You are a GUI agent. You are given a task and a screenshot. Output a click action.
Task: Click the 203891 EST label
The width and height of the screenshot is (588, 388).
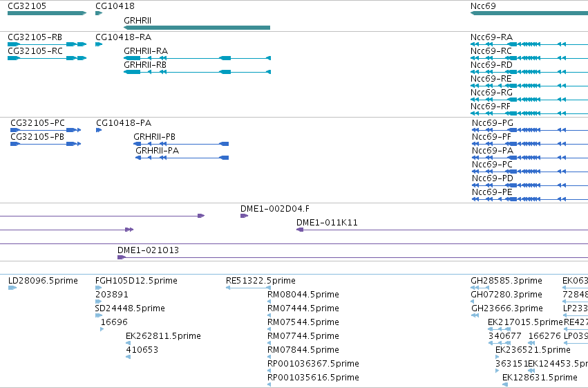[x=112, y=295]
